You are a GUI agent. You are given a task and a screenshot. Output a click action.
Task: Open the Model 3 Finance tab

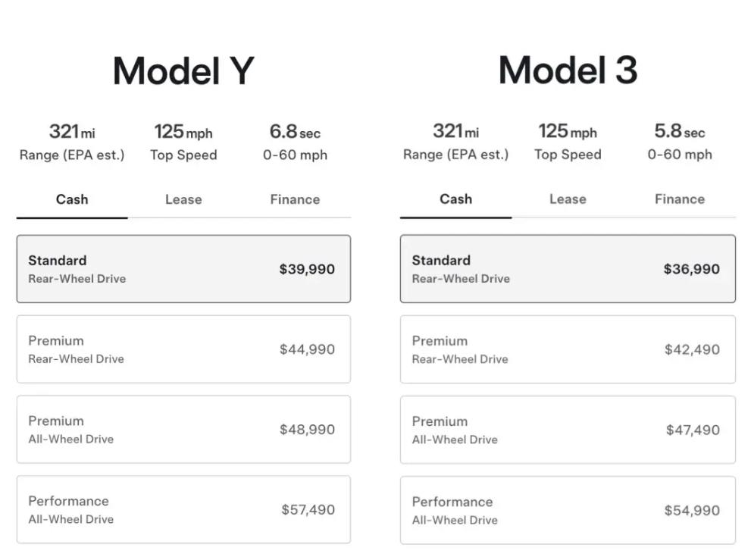(x=679, y=199)
